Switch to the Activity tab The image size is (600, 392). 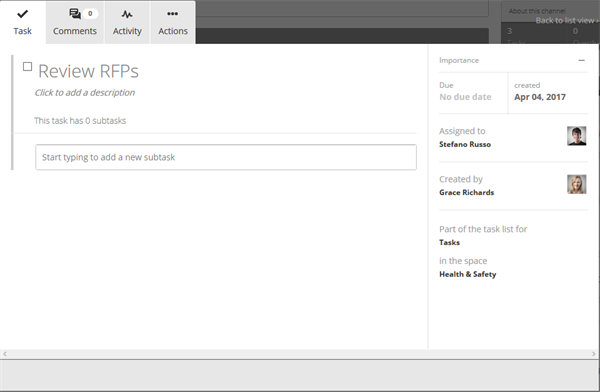pyautogui.click(x=127, y=22)
